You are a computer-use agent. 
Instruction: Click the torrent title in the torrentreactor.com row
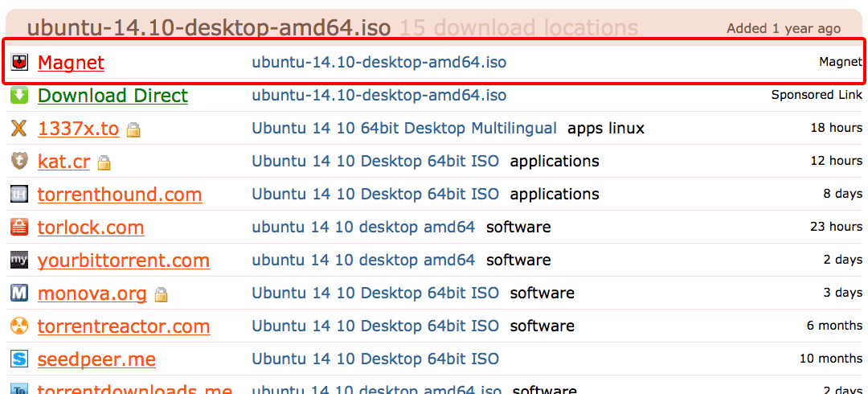click(375, 326)
